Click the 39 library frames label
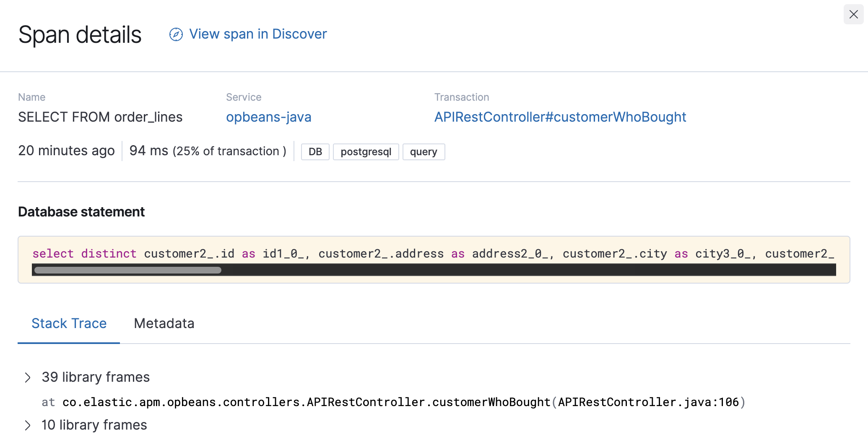This screenshot has height=443, width=868. click(x=96, y=377)
